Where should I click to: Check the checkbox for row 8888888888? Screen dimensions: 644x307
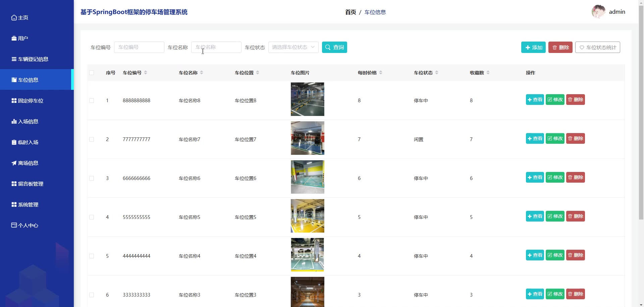(x=92, y=101)
